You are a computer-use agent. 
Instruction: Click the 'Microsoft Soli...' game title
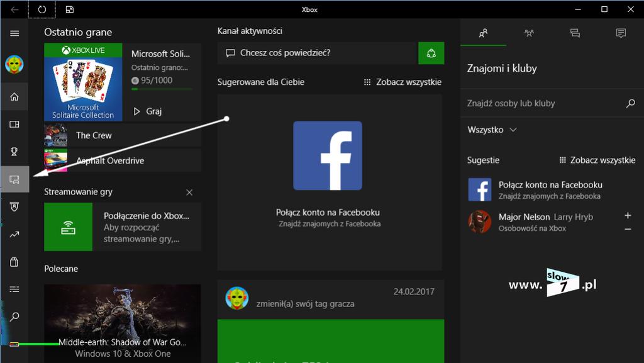pyautogui.click(x=160, y=54)
